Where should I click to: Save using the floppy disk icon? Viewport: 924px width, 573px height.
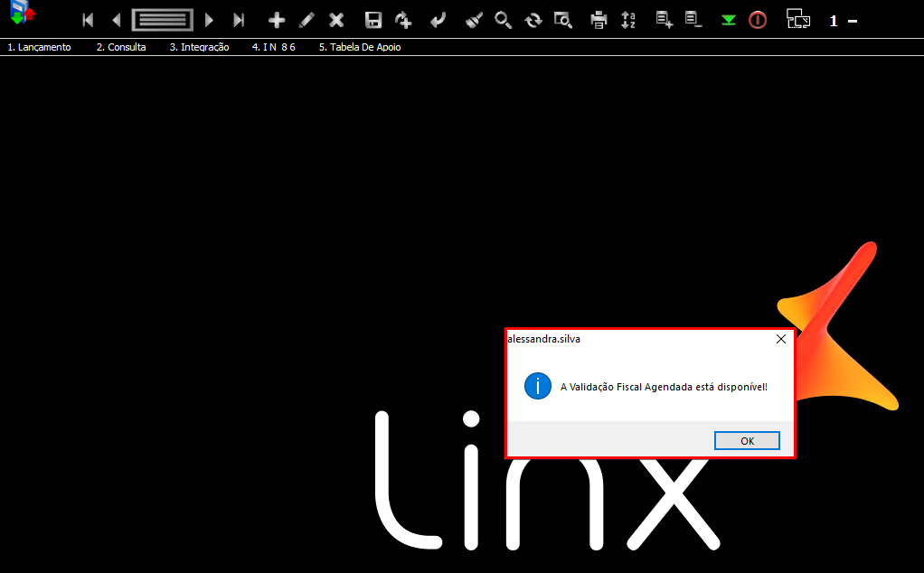(x=373, y=20)
